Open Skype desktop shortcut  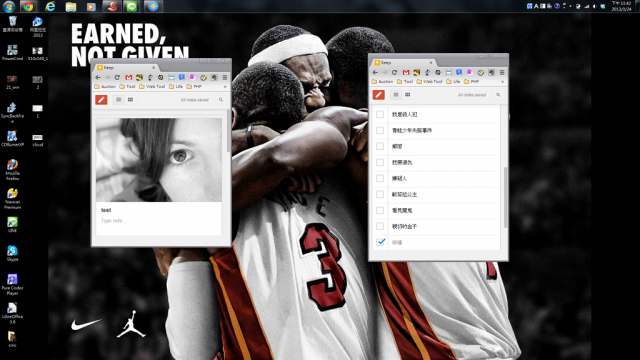(12, 253)
